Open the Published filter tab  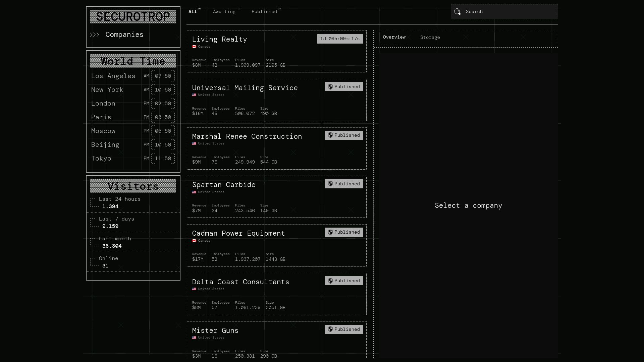(264, 11)
